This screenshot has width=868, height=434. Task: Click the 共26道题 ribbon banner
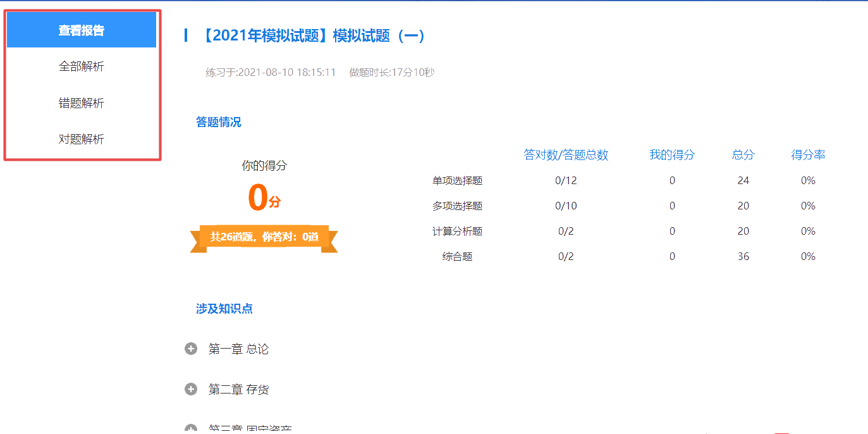tap(264, 237)
